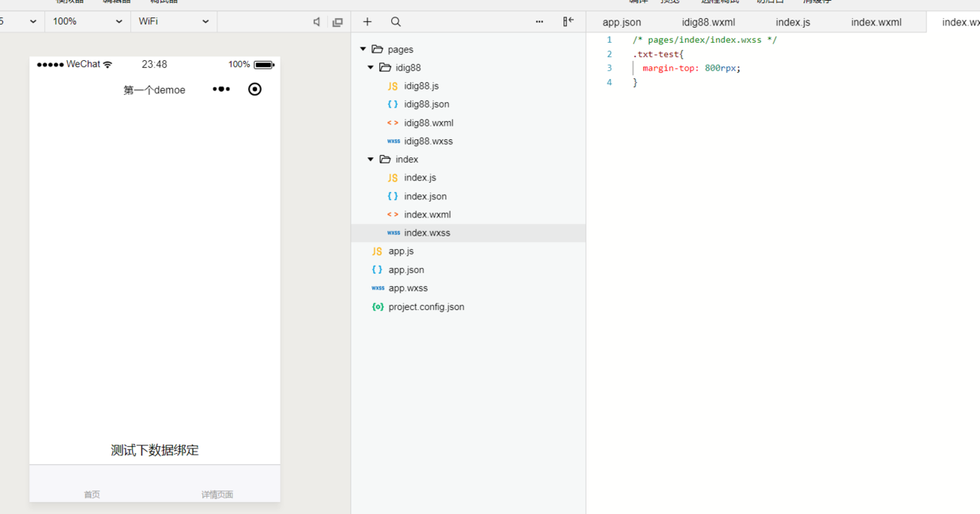This screenshot has height=514, width=980.
Task: Detach the simulator into separate window
Action: coord(337,22)
